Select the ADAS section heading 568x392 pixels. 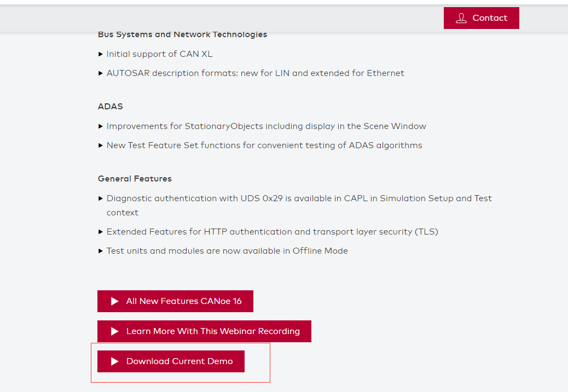(111, 107)
